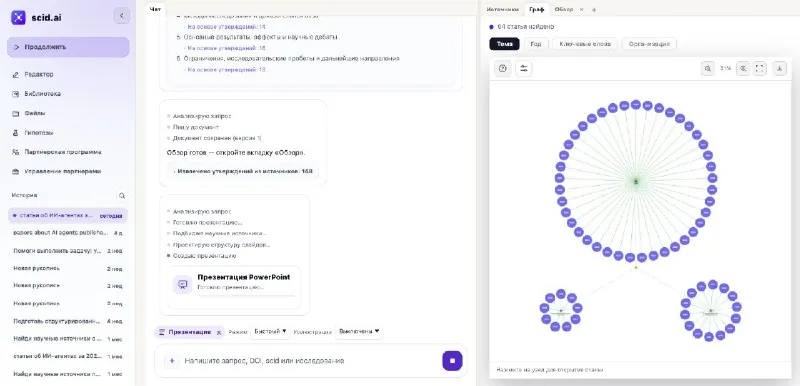Click the 'Подбираю научные источники' step
The width and height of the screenshot is (800, 386).
click(x=219, y=234)
